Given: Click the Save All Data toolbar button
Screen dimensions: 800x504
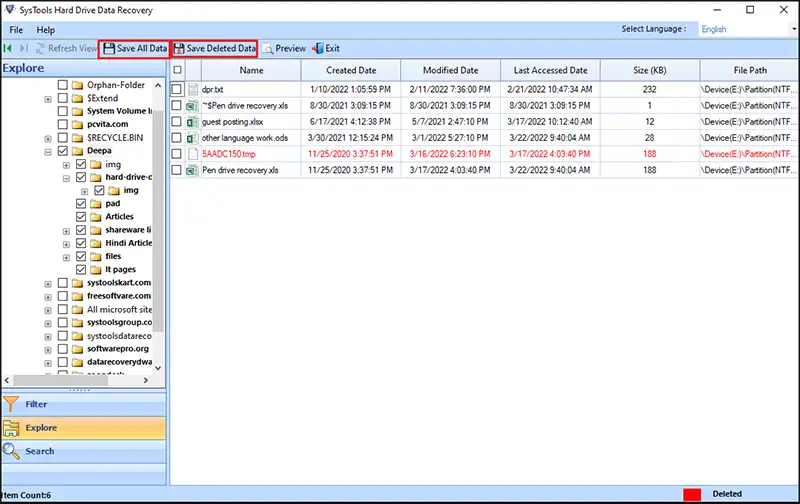Looking at the screenshot, I should [x=133, y=48].
